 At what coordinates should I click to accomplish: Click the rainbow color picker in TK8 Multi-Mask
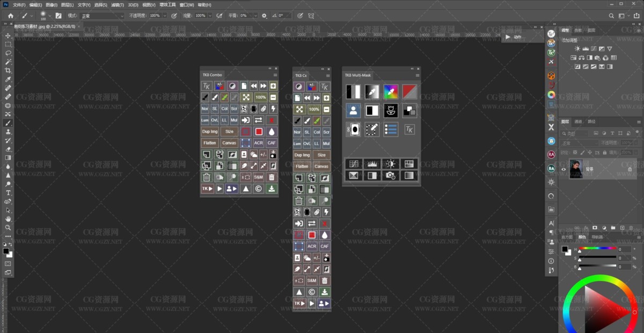(391, 92)
